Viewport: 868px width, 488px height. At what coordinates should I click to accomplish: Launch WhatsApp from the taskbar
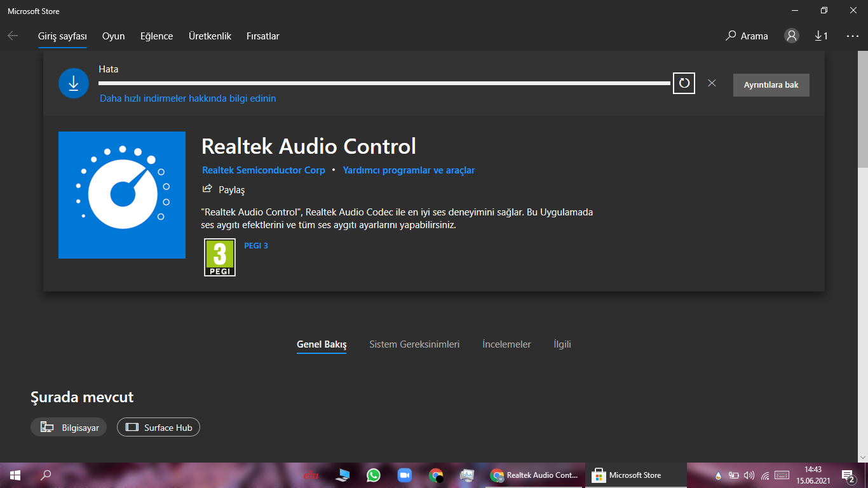[x=374, y=475]
